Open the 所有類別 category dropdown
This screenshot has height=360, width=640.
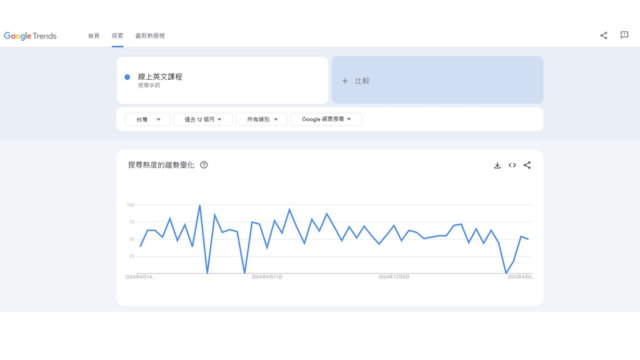pos(262,119)
